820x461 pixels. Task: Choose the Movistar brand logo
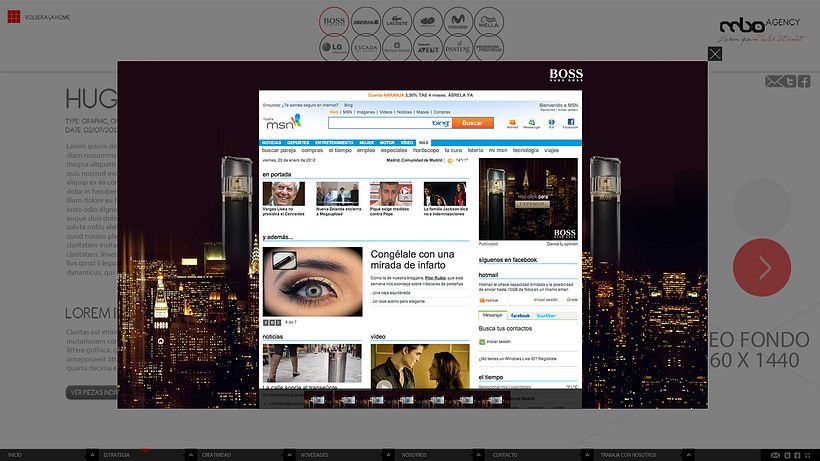(x=458, y=21)
